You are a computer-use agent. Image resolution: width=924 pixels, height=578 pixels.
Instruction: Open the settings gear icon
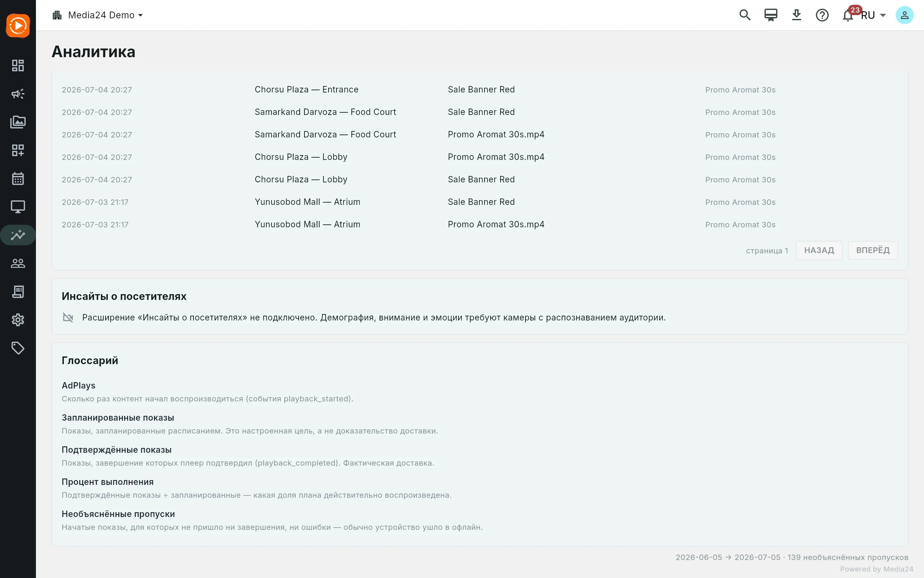coord(18,320)
